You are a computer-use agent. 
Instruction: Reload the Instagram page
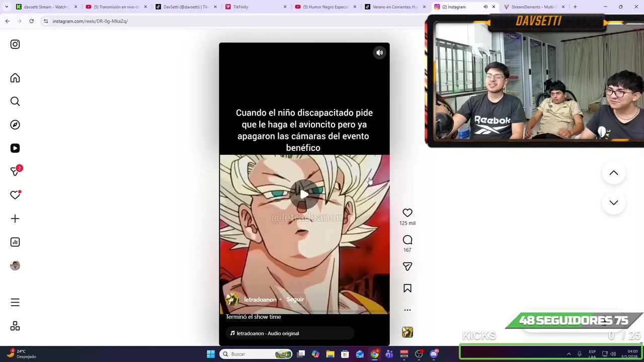pyautogui.click(x=31, y=21)
